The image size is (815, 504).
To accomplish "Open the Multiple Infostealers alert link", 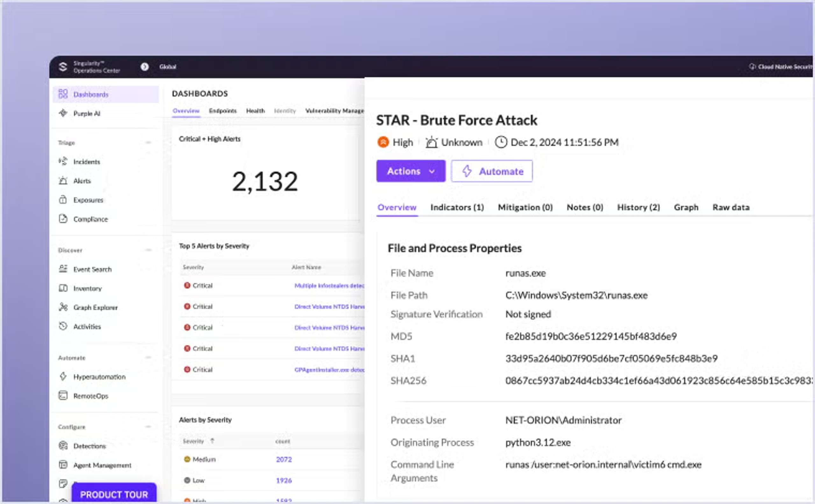I will click(x=329, y=285).
